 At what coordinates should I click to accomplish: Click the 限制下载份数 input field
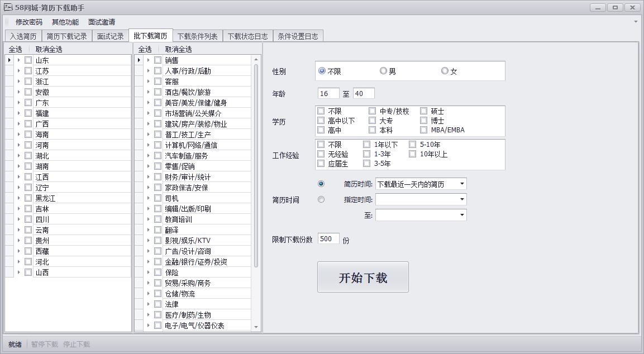click(x=328, y=239)
